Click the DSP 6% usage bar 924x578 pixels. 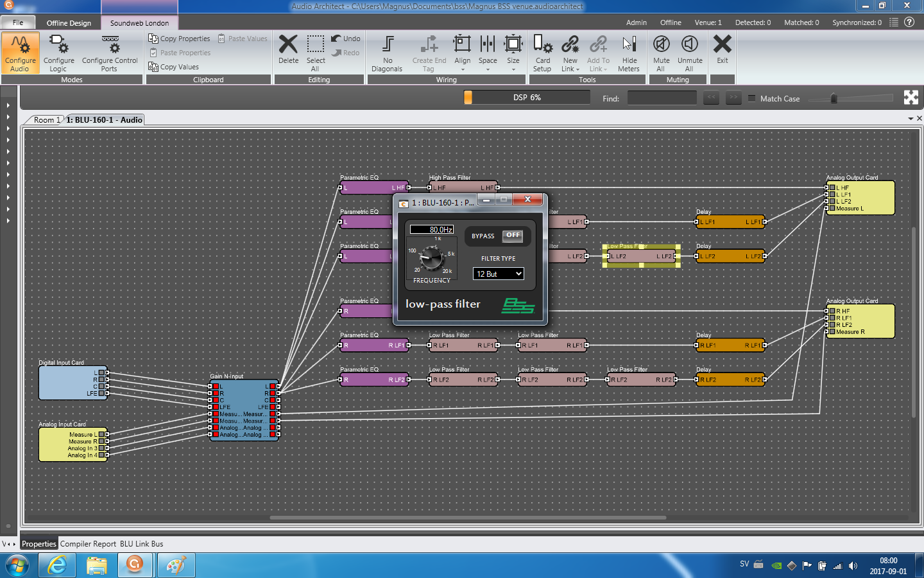pos(527,98)
